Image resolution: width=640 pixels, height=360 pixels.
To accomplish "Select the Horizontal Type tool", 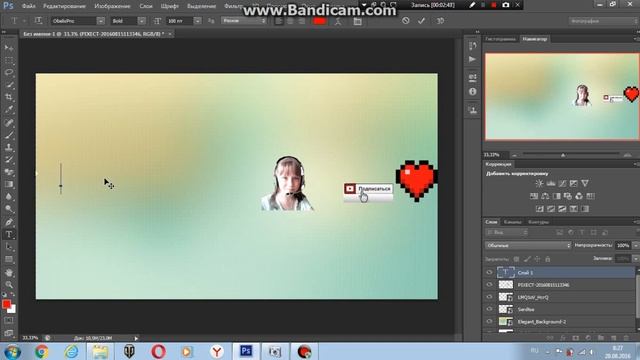I will (9, 235).
